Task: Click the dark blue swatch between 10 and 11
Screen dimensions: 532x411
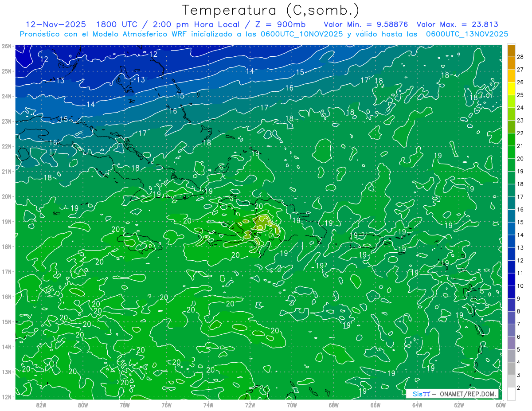Action: coord(511,279)
